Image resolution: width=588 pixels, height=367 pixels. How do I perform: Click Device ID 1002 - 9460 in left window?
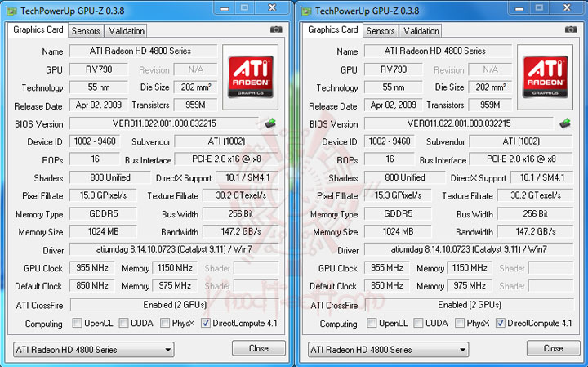pos(95,141)
